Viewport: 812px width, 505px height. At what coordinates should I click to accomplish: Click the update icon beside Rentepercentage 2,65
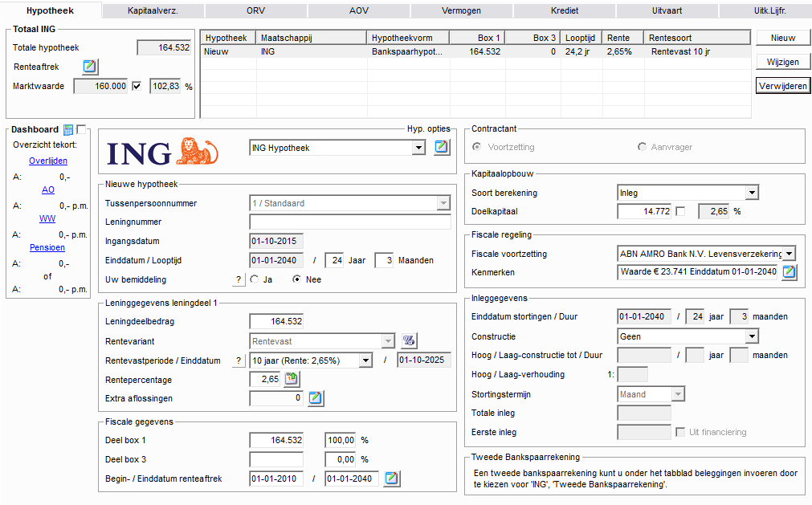[292, 379]
